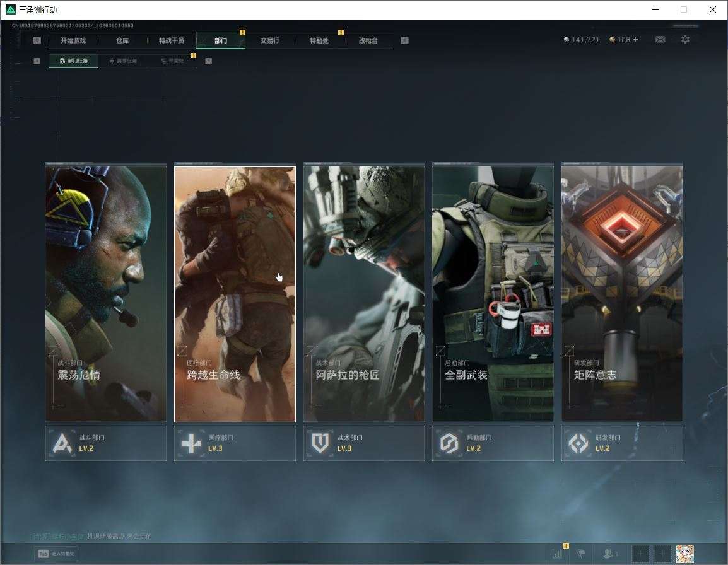Viewport: 728px width, 565px height.
Task: Open the 开始游戏 tab
Action: (x=73, y=40)
